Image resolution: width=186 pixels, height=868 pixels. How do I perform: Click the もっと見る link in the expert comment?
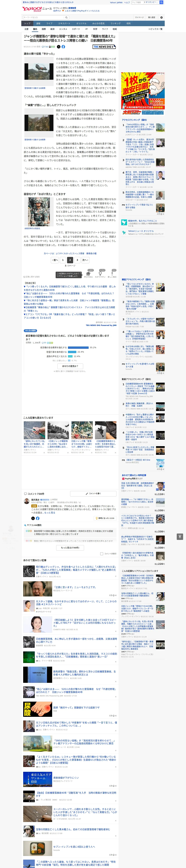click(x=50, y=513)
